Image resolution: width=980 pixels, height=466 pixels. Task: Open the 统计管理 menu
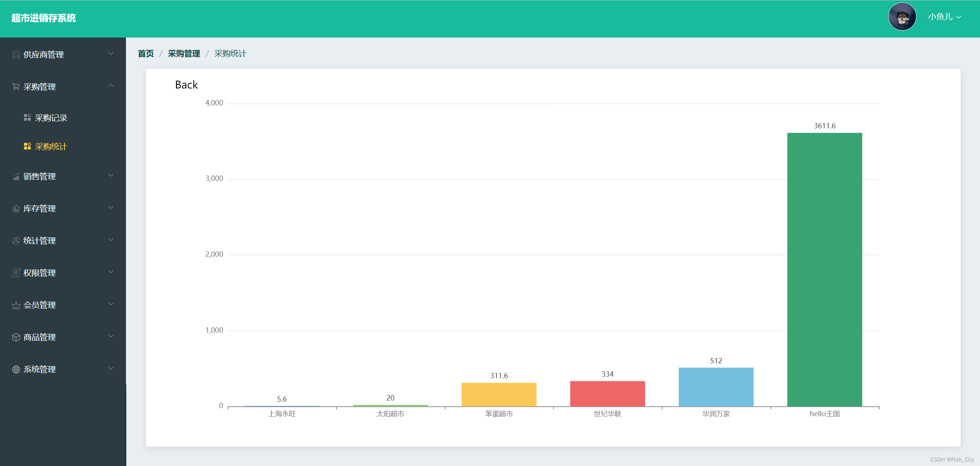coord(63,241)
